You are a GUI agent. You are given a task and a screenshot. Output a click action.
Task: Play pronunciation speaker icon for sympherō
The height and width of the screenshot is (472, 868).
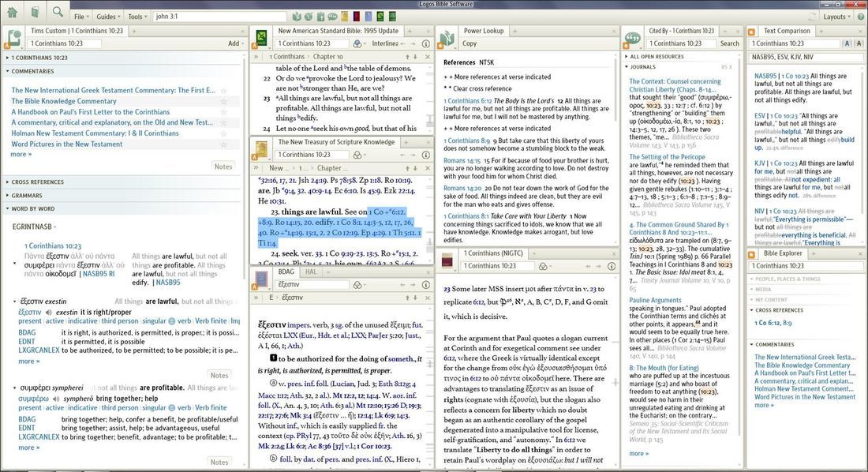point(56,399)
